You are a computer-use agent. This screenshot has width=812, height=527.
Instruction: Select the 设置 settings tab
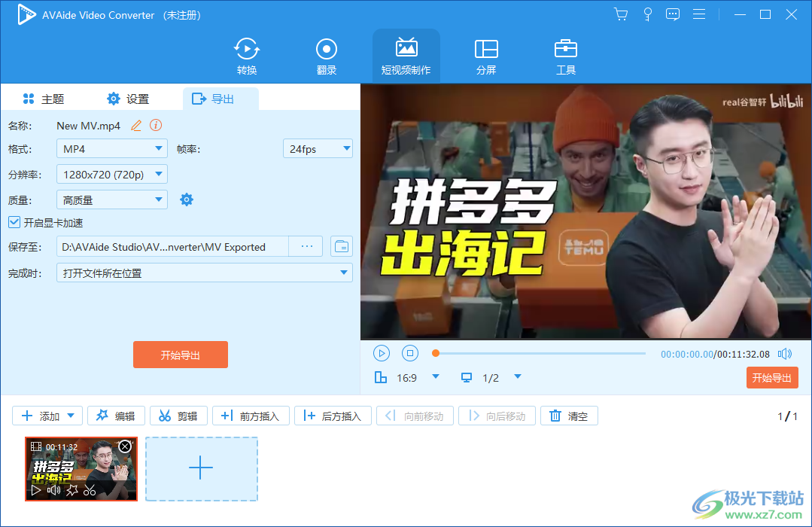click(128, 99)
